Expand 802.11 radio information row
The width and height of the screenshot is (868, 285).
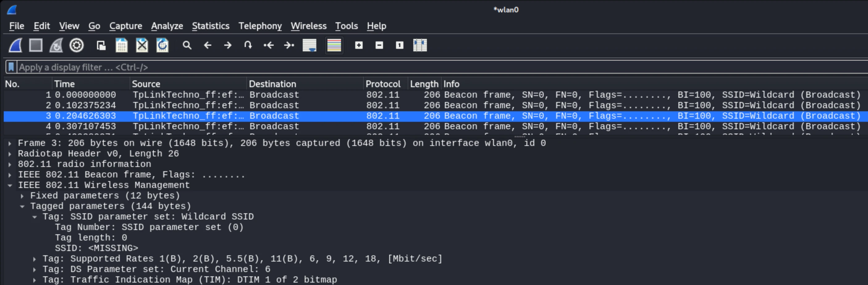click(10, 164)
